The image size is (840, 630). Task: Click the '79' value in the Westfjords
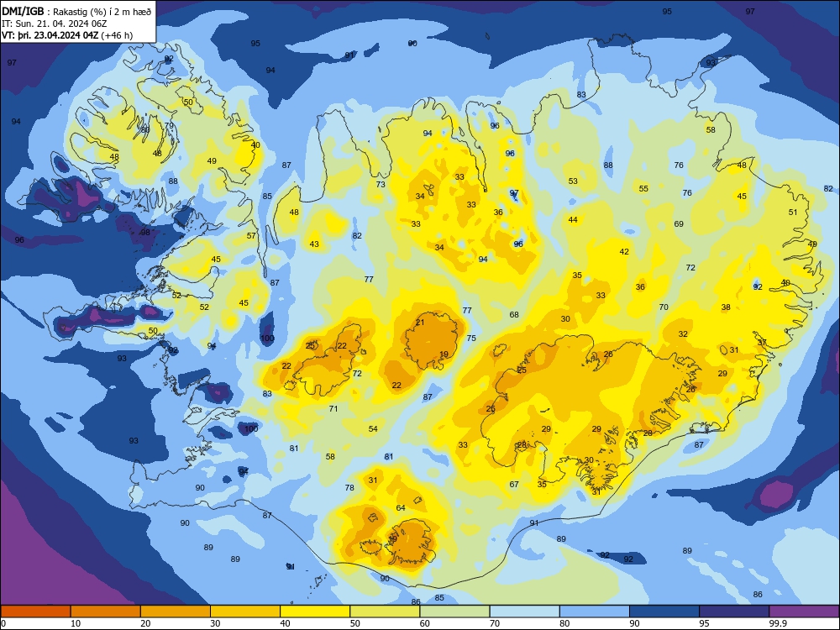coord(170,126)
